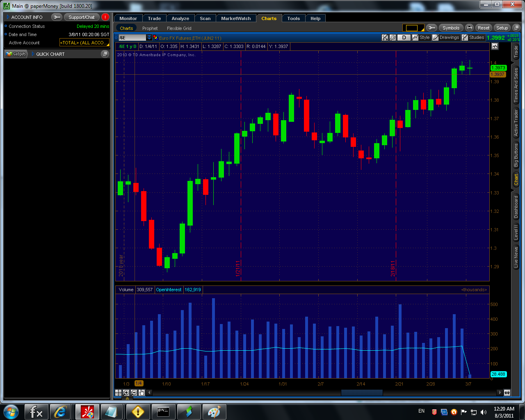Open Support/Chat
This screenshot has width=525, height=420.
pyautogui.click(x=82, y=17)
